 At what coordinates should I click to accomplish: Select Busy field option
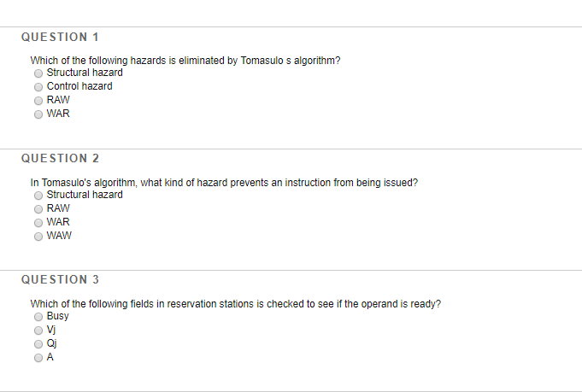point(38,317)
